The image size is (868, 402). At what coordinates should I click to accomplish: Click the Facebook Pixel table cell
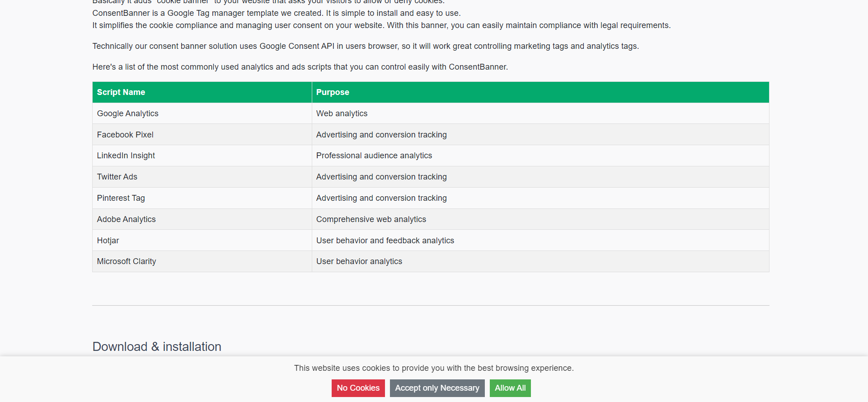[x=202, y=135]
